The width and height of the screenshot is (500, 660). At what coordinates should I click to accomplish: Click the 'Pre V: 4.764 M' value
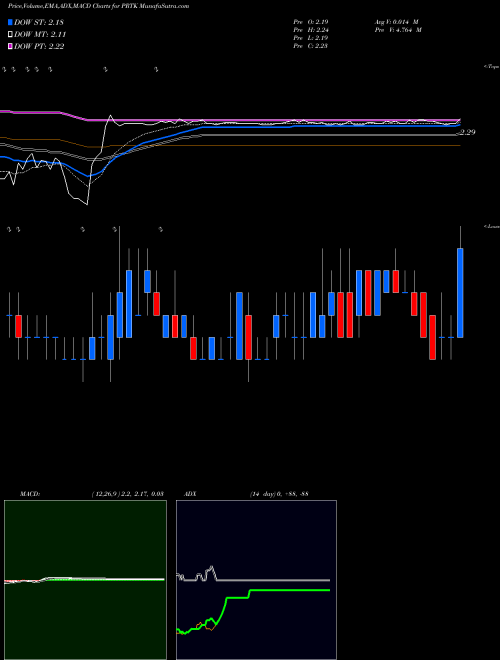(x=398, y=30)
